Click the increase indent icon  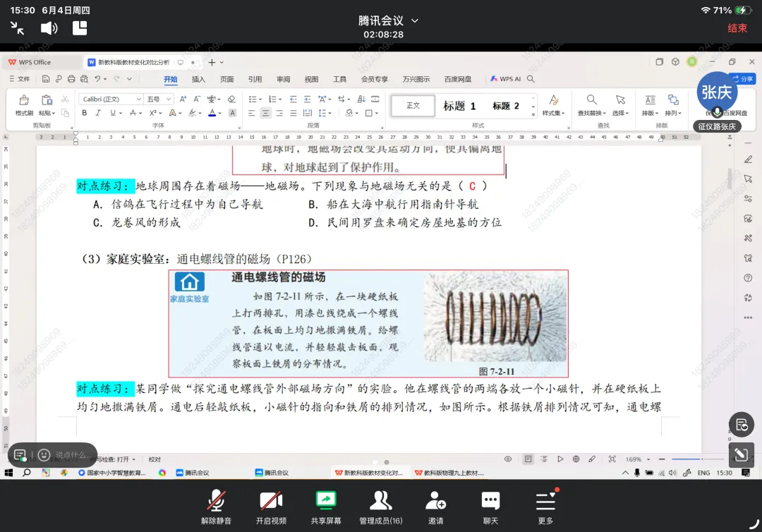coord(307,99)
